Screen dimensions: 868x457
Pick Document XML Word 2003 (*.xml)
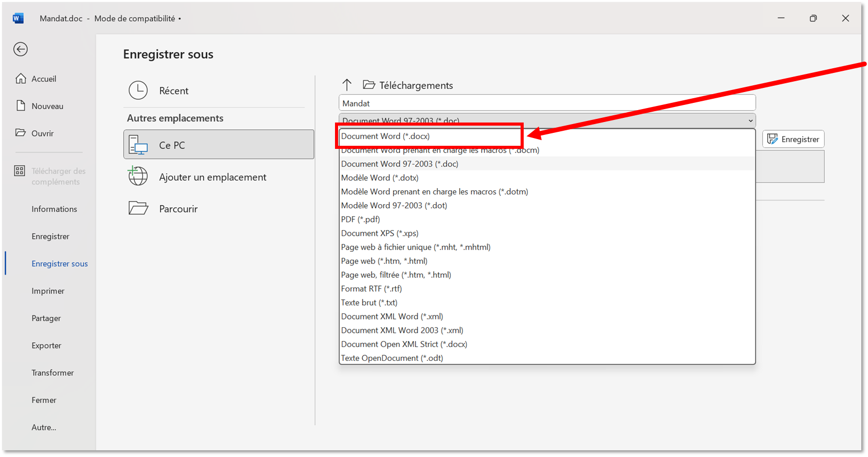point(547,330)
